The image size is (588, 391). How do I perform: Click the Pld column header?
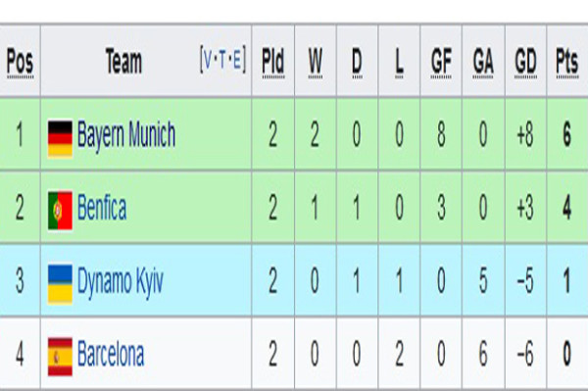coord(273,62)
